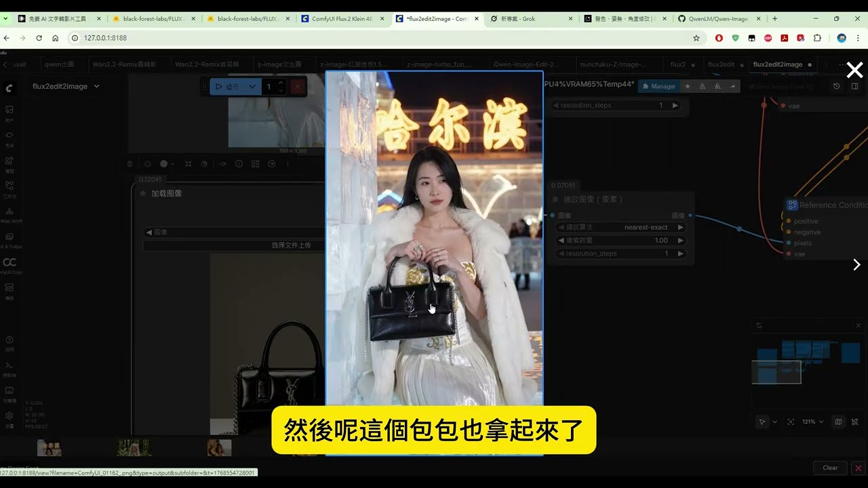Click the pixels input on Reference Conditioning node
Viewport: 868px width, 488px height.
coord(789,243)
